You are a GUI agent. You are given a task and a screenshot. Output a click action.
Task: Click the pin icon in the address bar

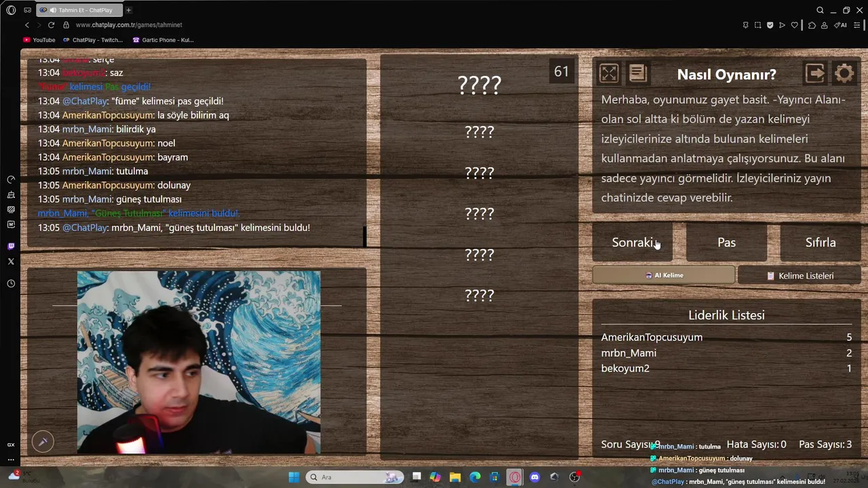coord(745,25)
